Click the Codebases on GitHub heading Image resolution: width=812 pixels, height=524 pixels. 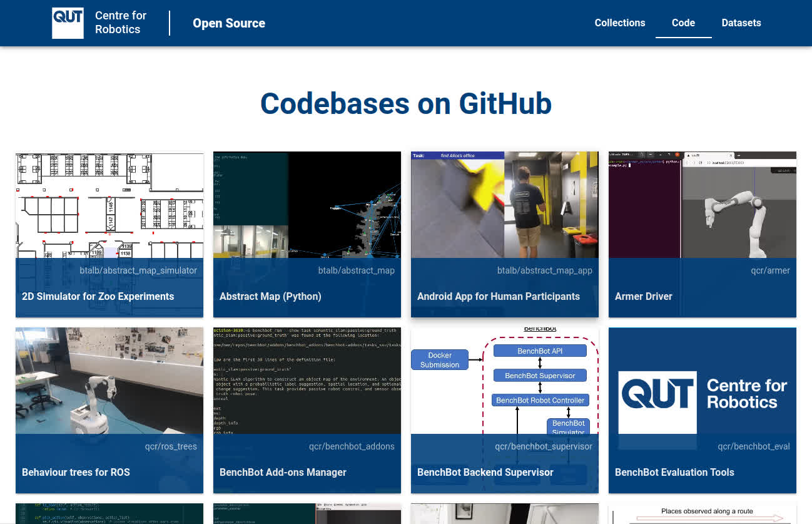point(406,103)
